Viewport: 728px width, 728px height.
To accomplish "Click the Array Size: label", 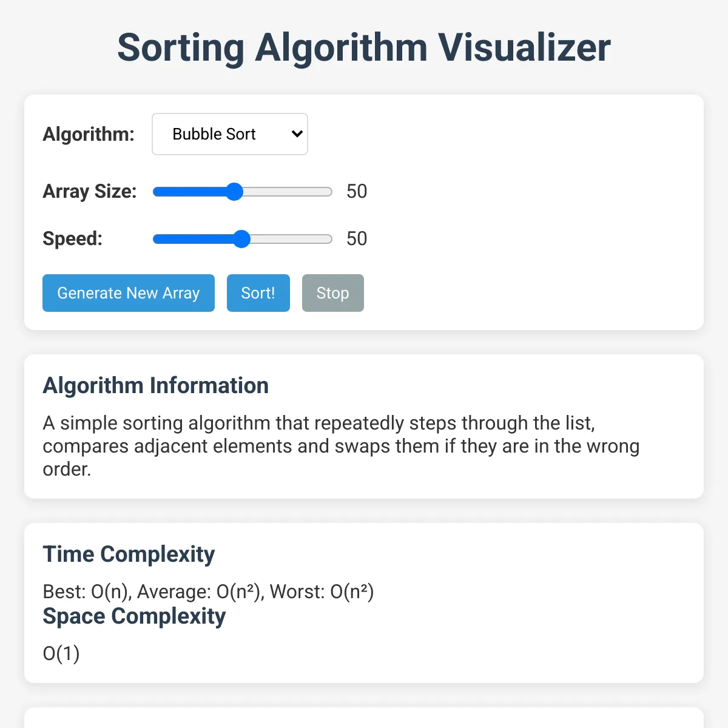I will (x=90, y=192).
